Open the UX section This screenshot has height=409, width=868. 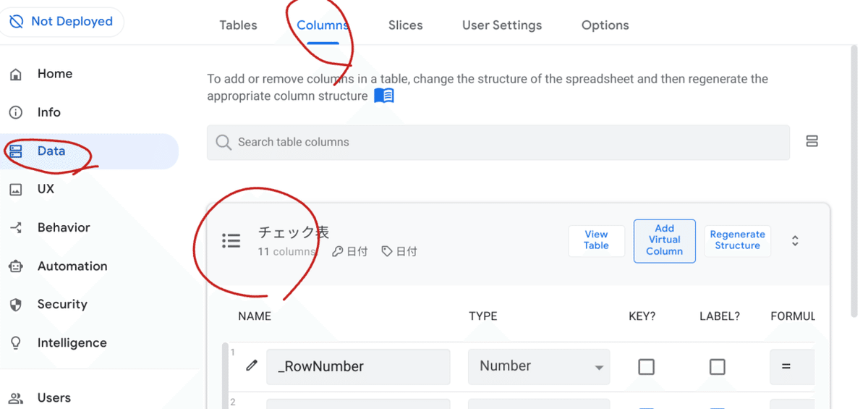[46, 189]
